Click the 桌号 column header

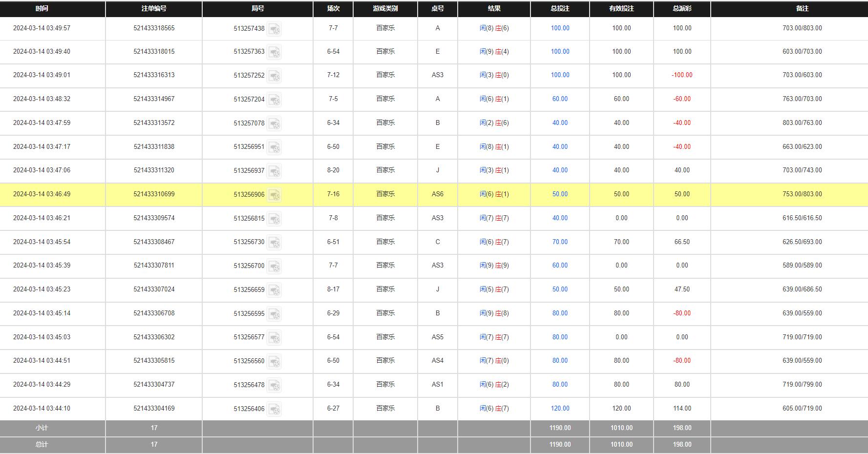click(438, 8)
